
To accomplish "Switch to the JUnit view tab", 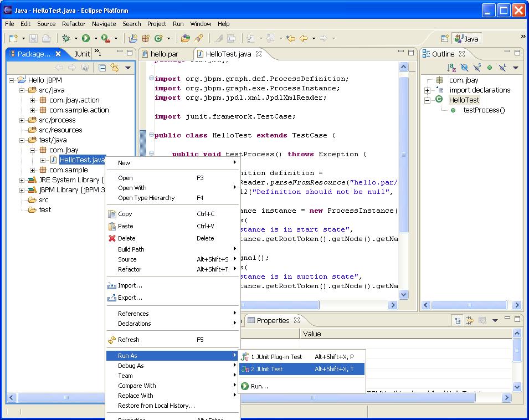I will 82,54.
